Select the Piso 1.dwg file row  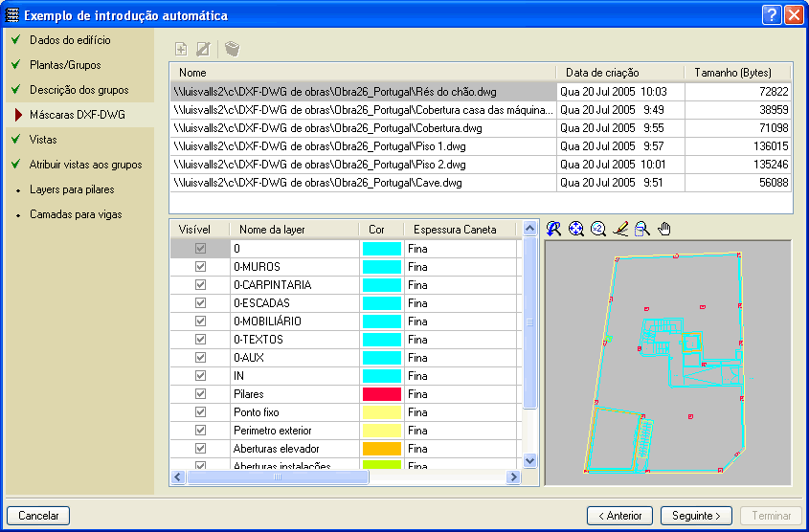click(x=481, y=146)
